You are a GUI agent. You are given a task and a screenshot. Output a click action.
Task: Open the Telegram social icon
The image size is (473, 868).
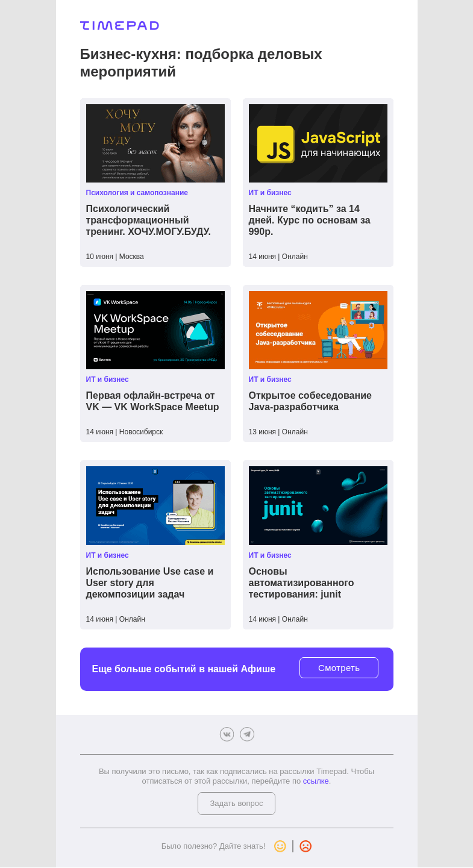coord(247,734)
